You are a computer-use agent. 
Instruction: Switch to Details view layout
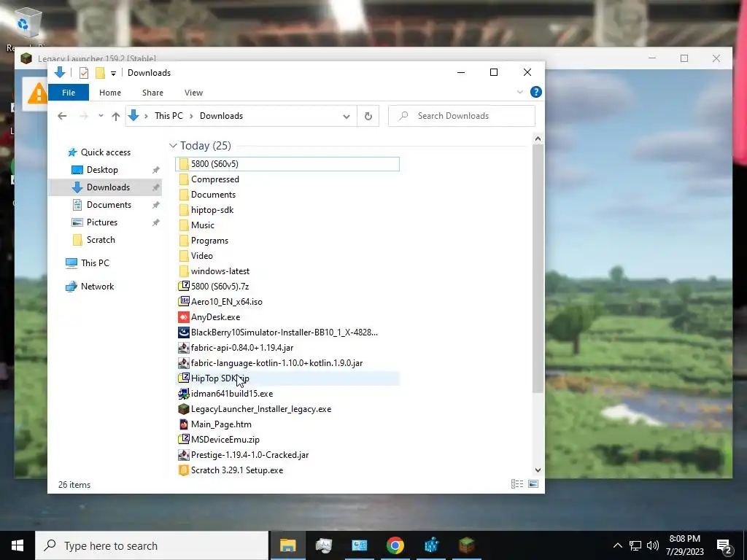click(517, 484)
